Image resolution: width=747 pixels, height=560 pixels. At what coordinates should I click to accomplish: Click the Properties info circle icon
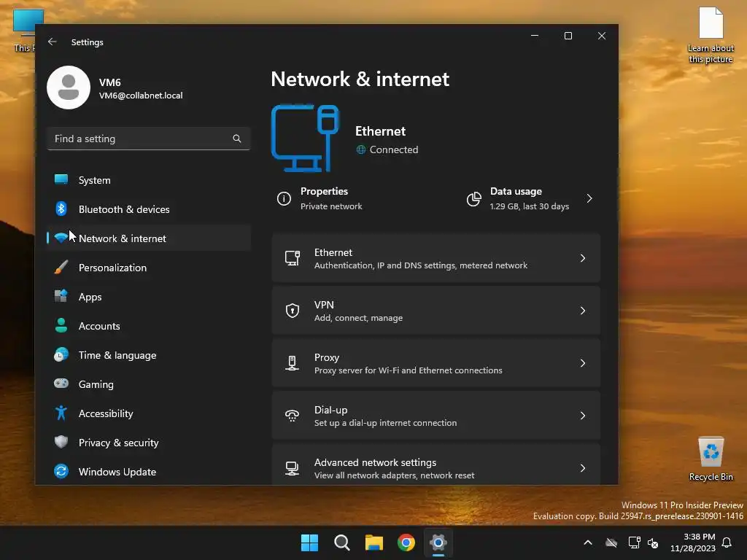coord(284,198)
